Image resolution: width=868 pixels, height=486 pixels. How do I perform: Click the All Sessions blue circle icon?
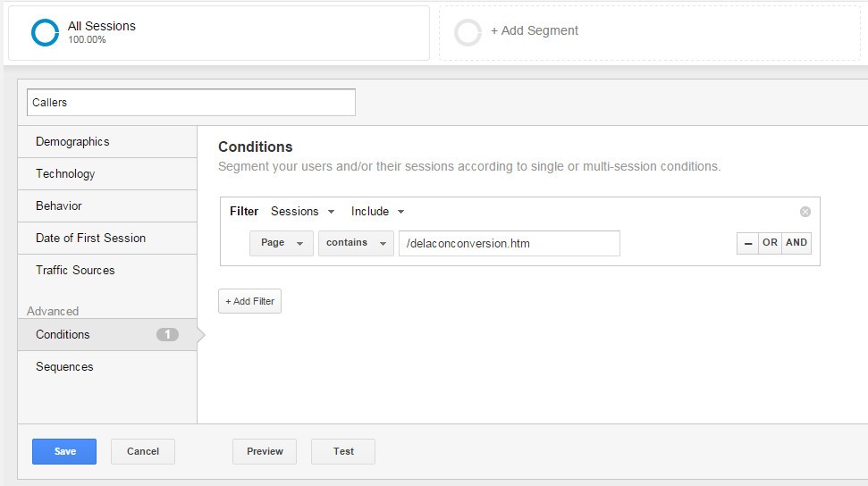(x=45, y=33)
